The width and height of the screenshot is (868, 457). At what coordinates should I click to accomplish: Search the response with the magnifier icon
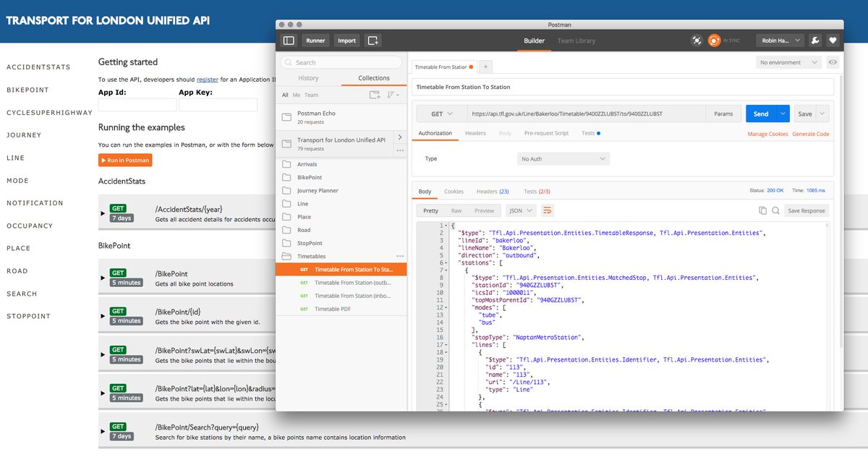pyautogui.click(x=775, y=210)
